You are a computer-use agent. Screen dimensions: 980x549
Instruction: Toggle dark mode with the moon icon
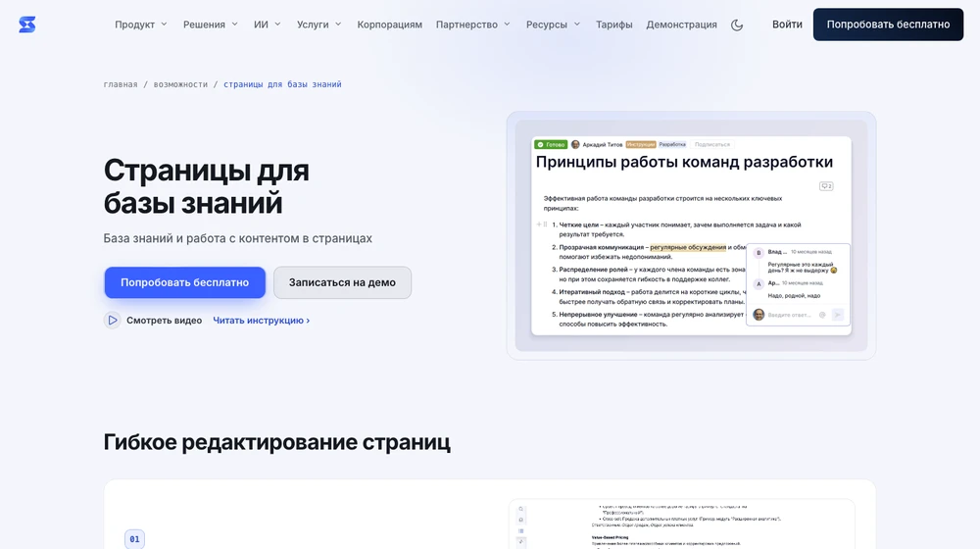pos(737,25)
